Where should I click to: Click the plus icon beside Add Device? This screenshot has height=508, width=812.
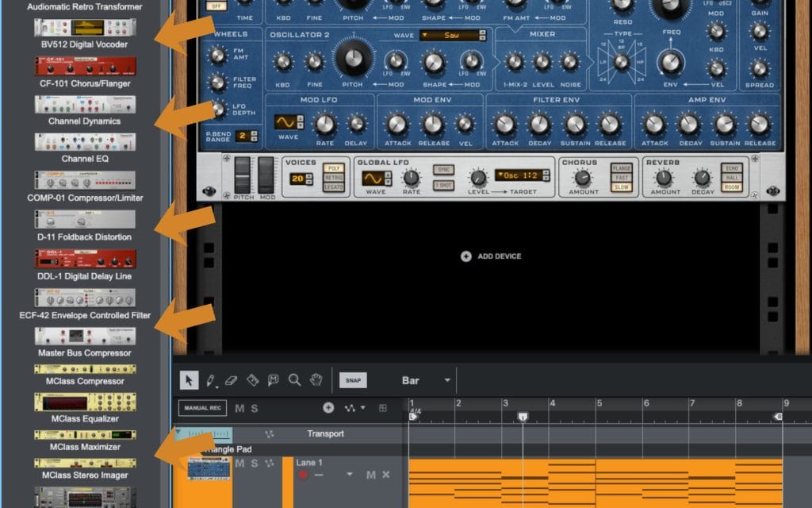point(465,256)
